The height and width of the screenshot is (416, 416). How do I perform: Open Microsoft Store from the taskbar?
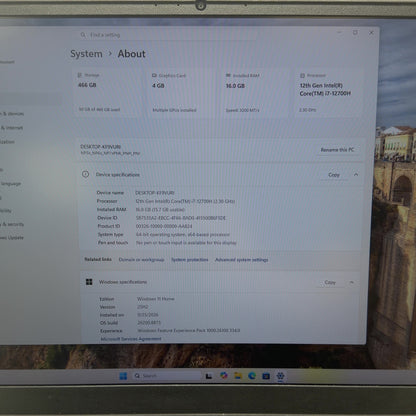click(266, 376)
